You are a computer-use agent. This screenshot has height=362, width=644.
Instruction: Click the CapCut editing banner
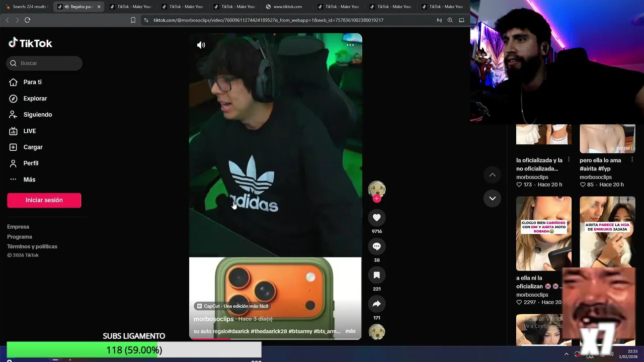click(x=232, y=306)
